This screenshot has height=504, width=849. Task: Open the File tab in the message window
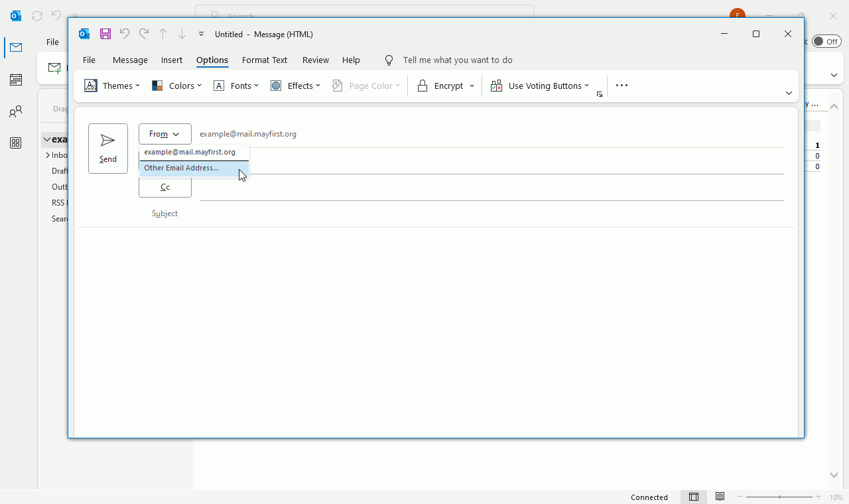tap(89, 60)
